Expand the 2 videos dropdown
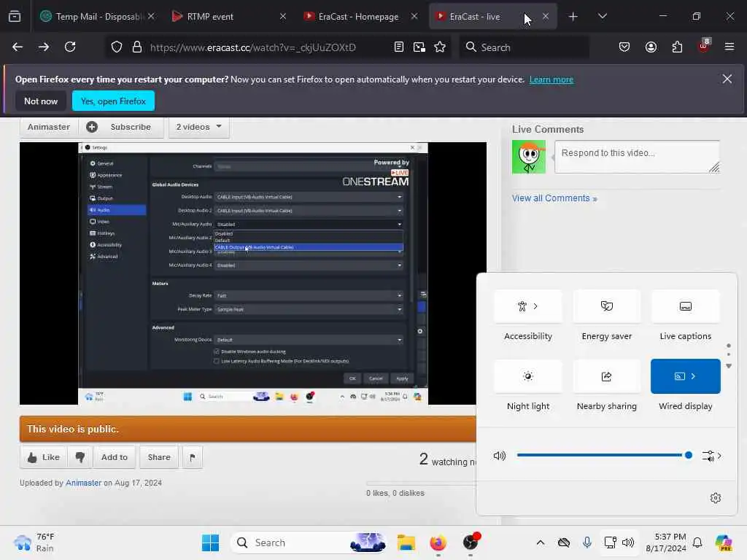Screen dimensions: 747x560 click(198, 127)
